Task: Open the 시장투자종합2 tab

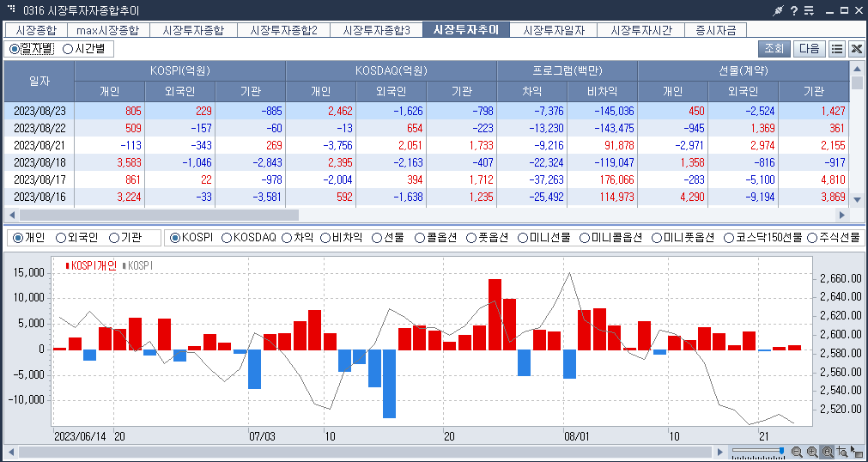Action: [284, 30]
